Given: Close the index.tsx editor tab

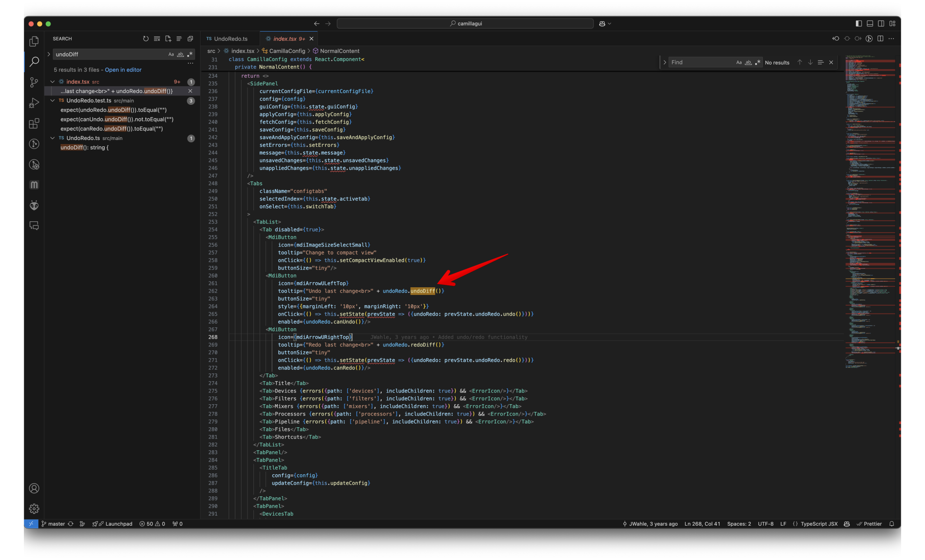Looking at the screenshot, I should tap(311, 39).
